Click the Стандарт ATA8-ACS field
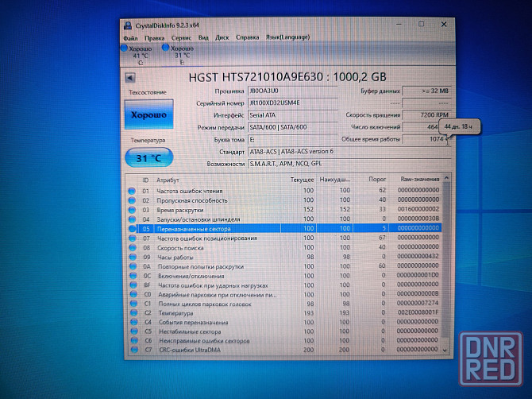Viewport: 532px width, 399px height. pyautogui.click(x=349, y=152)
